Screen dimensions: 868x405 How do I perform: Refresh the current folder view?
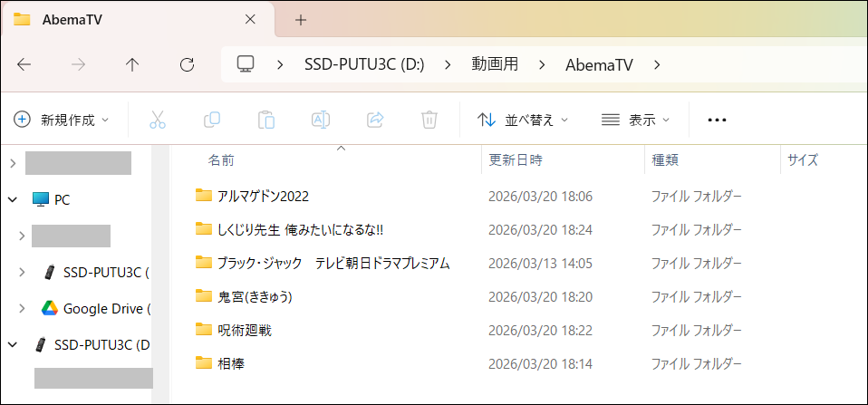(188, 65)
